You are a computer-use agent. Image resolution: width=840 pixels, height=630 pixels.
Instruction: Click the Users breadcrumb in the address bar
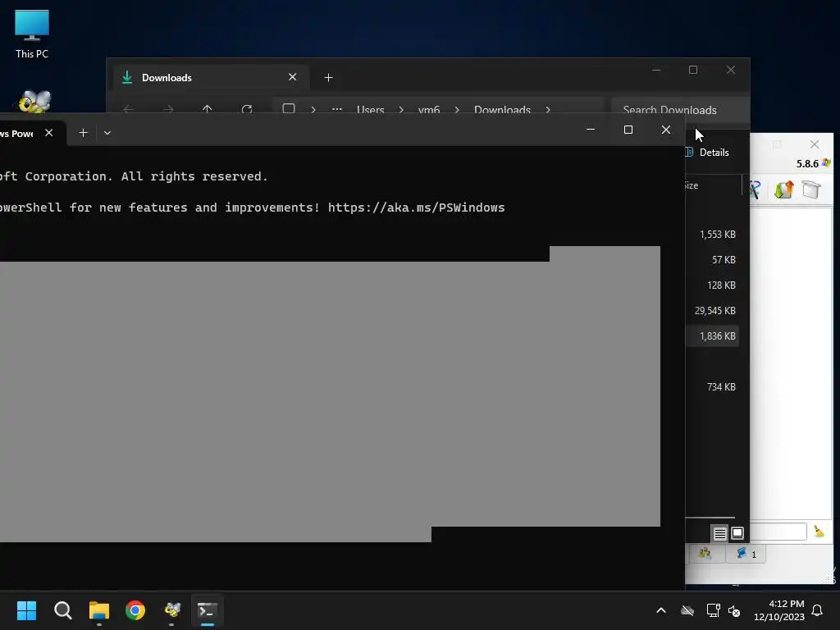pos(370,110)
